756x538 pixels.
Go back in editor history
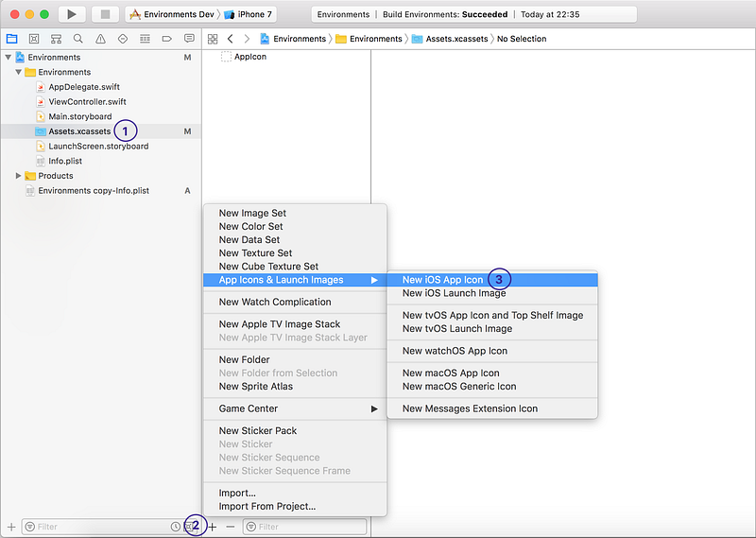231,39
